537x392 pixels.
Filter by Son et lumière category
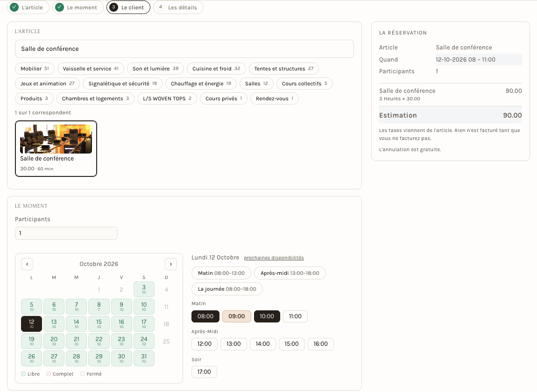(155, 69)
